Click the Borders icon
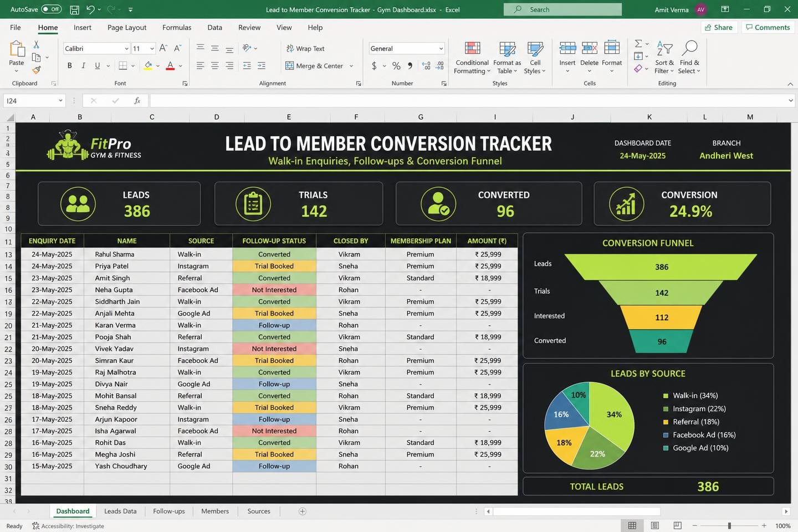798x532 pixels. (x=123, y=65)
